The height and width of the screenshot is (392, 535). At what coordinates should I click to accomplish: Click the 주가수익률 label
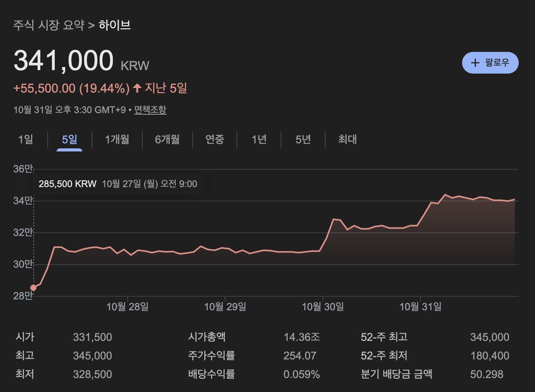(212, 356)
